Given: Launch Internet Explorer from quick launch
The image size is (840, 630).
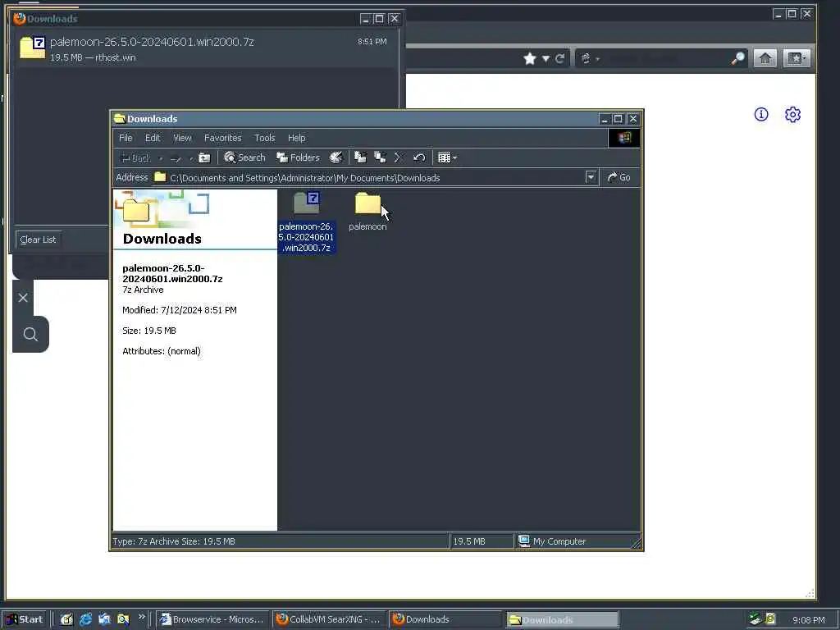Looking at the screenshot, I should point(85,619).
